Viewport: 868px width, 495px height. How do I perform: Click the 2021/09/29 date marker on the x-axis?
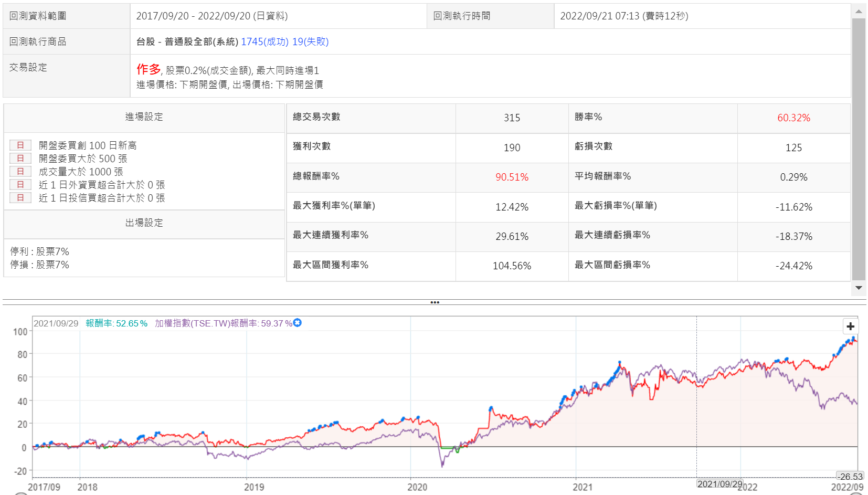click(x=719, y=484)
